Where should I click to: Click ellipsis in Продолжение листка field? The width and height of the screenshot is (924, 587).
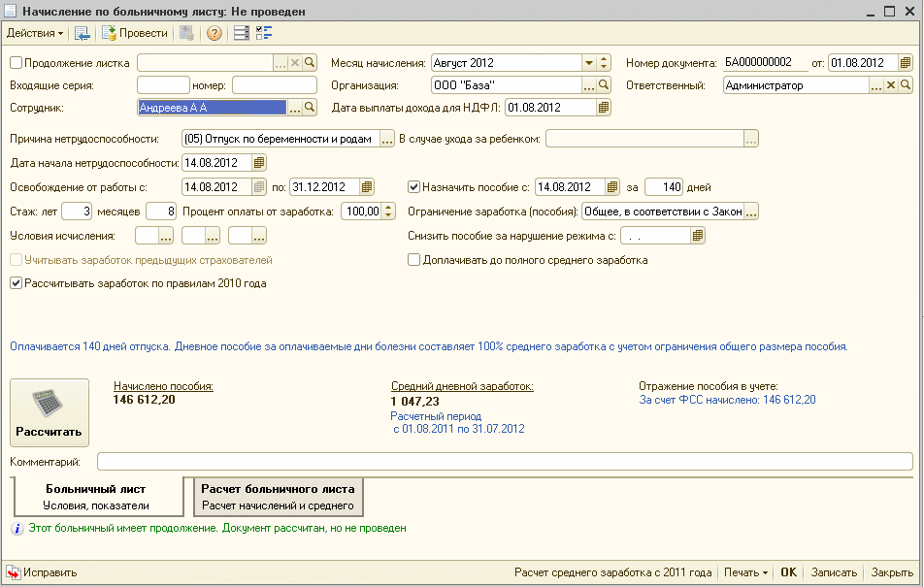[280, 62]
